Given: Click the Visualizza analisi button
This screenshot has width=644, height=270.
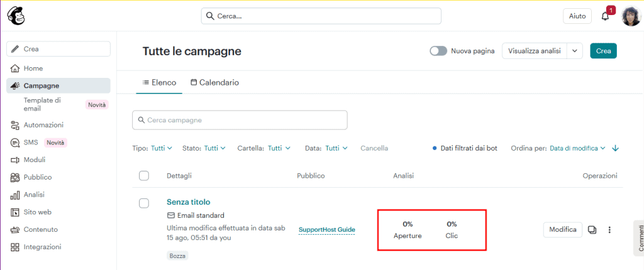Looking at the screenshot, I should pyautogui.click(x=535, y=51).
